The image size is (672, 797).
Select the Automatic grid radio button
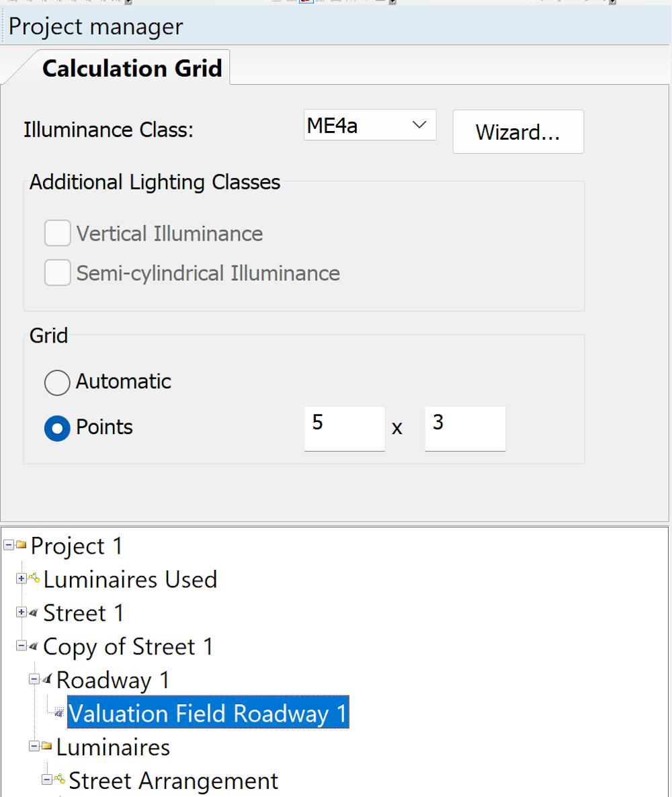point(57,382)
